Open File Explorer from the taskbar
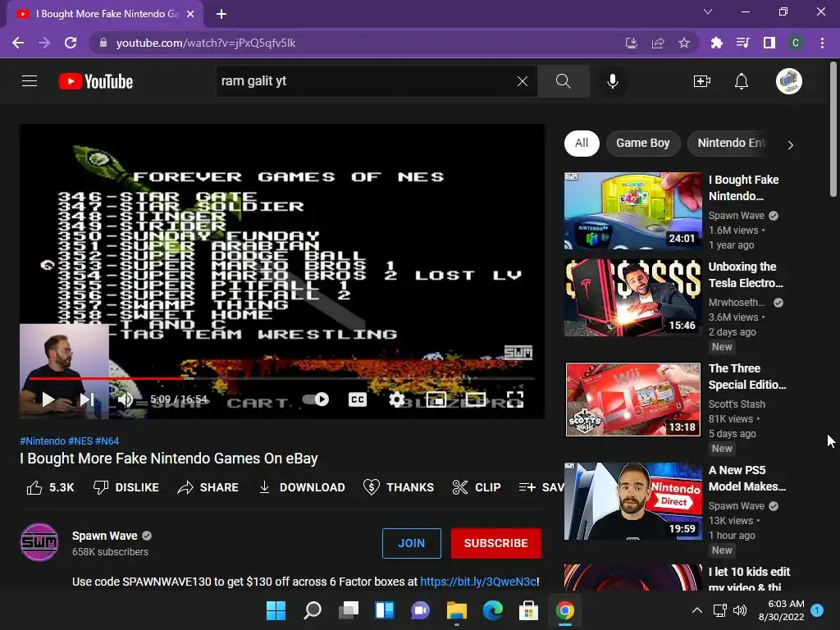Image resolution: width=840 pixels, height=630 pixels. [x=456, y=610]
